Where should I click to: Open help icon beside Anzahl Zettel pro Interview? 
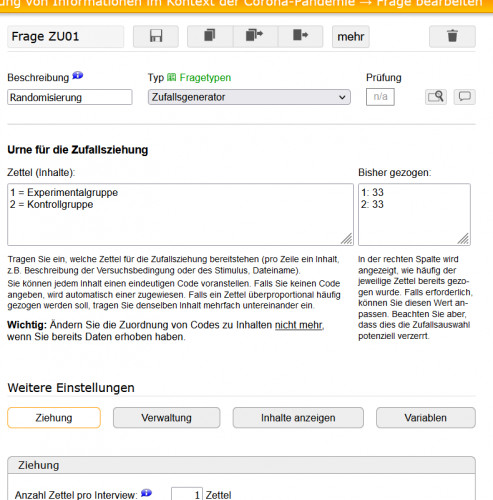(x=146, y=493)
